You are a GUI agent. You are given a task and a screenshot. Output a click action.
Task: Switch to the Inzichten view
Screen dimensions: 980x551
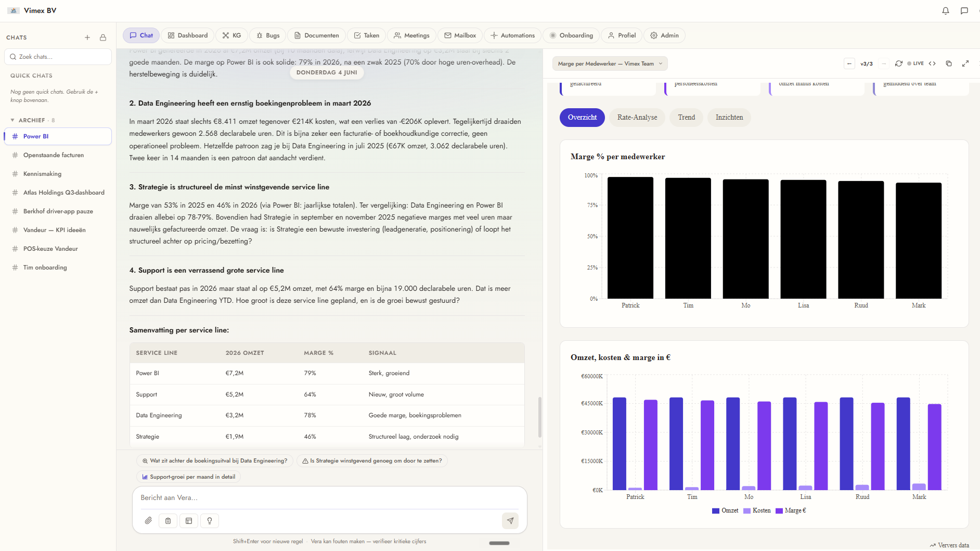729,118
